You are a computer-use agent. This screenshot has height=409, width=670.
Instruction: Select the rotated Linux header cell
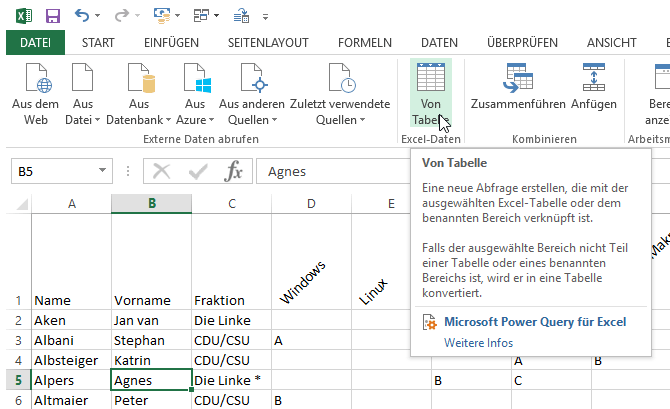tap(381, 262)
